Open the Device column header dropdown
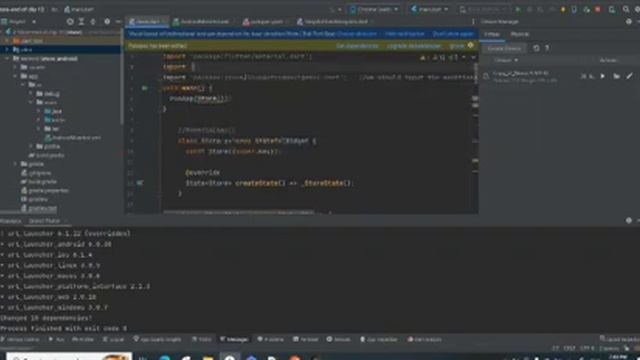The height and width of the screenshot is (360, 640). (506, 60)
